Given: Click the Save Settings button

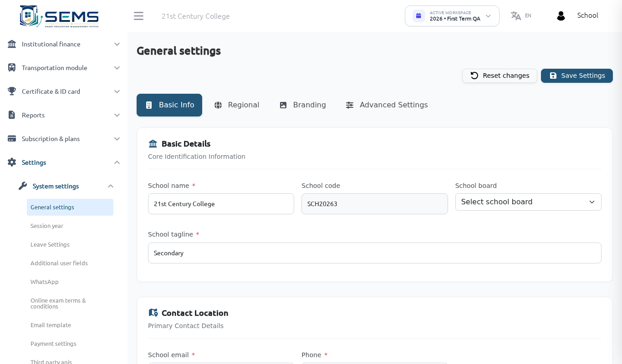Looking at the screenshot, I should 577,76.
